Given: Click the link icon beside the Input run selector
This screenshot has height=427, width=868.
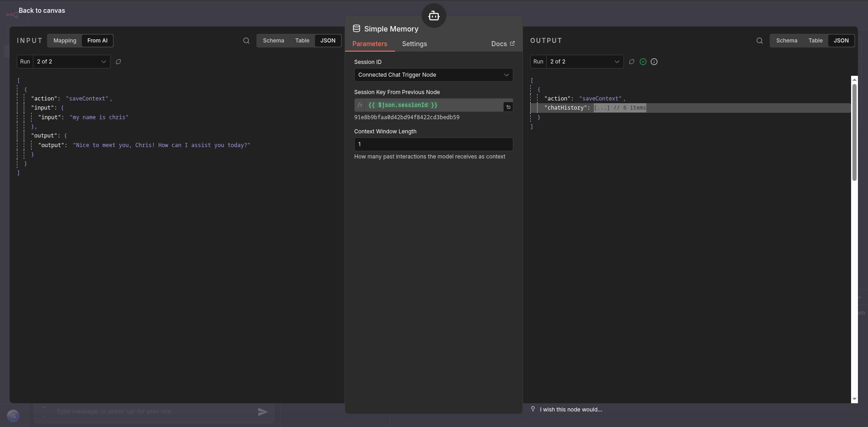Looking at the screenshot, I should [118, 62].
